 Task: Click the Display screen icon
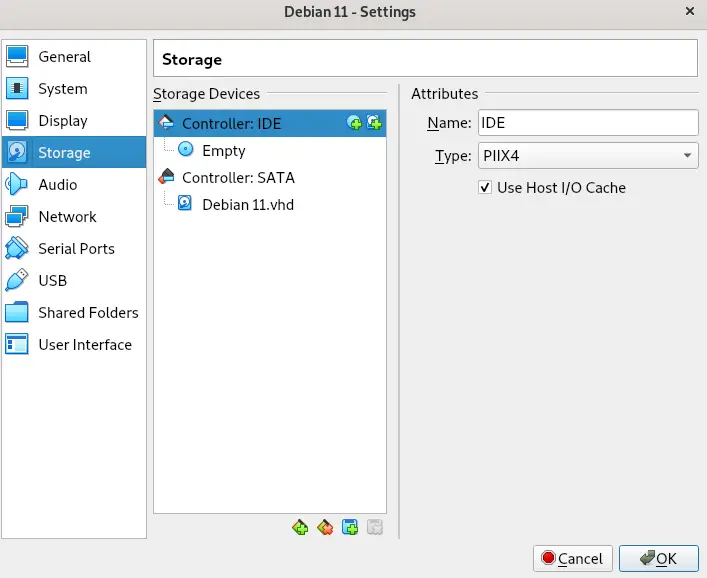[17, 120]
